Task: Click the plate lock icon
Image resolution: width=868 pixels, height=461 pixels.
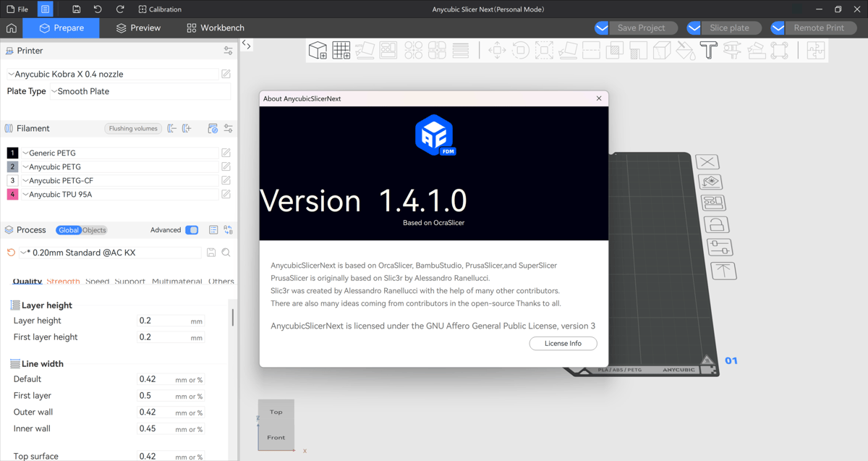Action: [716, 224]
